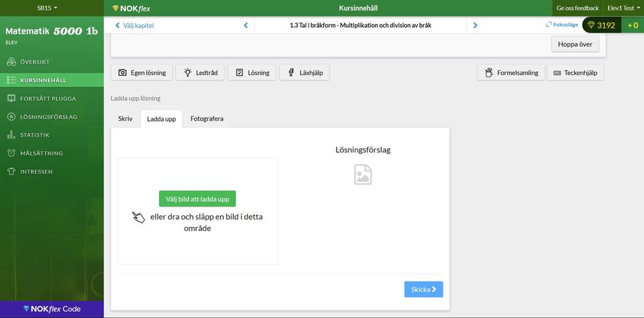Click the NOKflex logo in header

(x=131, y=8)
